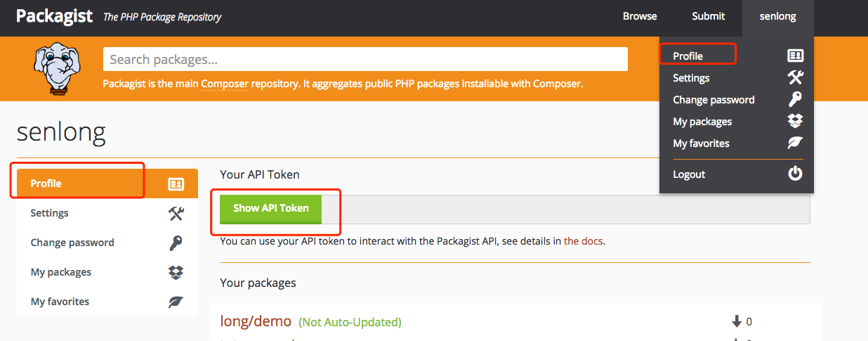
Task: Click the Settings tools icon in dropdown
Action: [795, 78]
